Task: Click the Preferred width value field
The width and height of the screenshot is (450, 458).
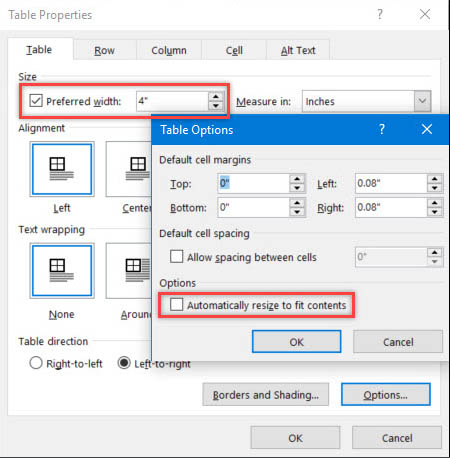Action: point(172,101)
